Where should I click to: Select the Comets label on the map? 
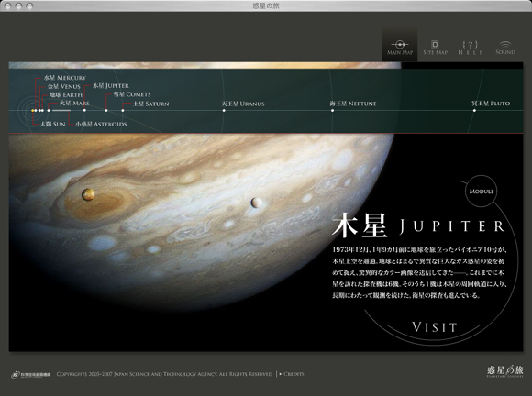[x=132, y=94]
